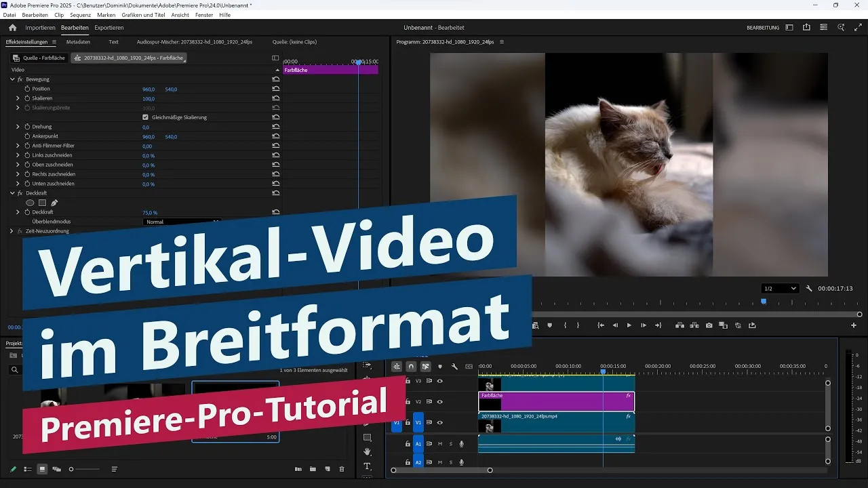Mute audio track A1

[x=441, y=444]
